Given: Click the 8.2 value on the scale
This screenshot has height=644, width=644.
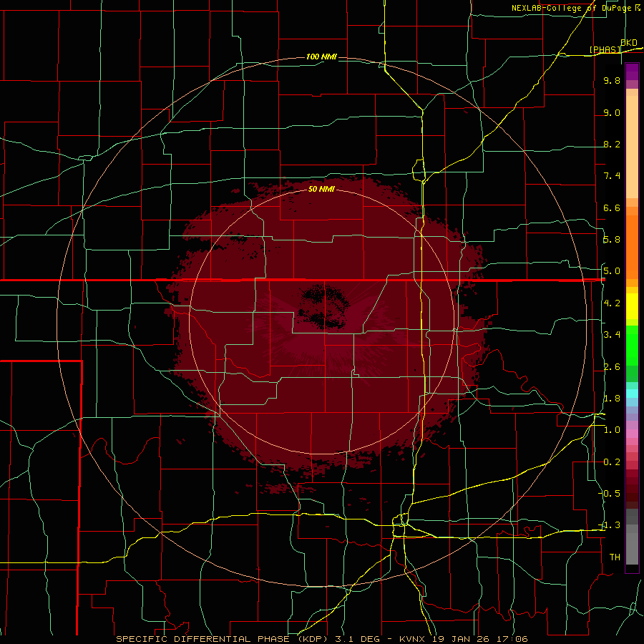Looking at the screenshot, I should pyautogui.click(x=612, y=144).
